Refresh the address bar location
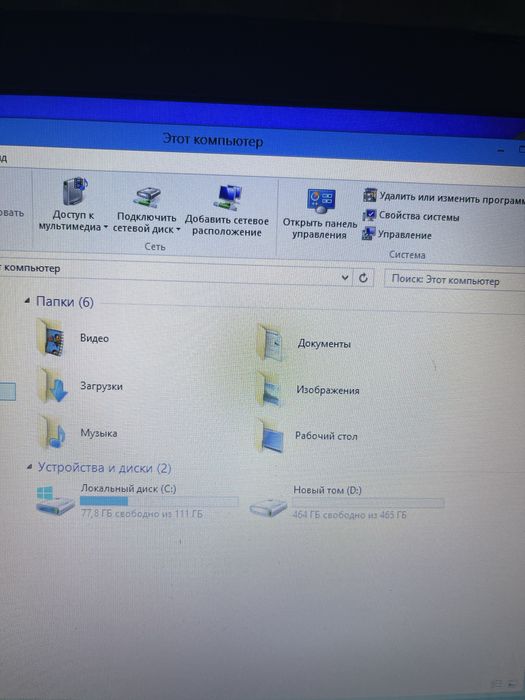Viewport: 525px width, 700px height. click(363, 278)
